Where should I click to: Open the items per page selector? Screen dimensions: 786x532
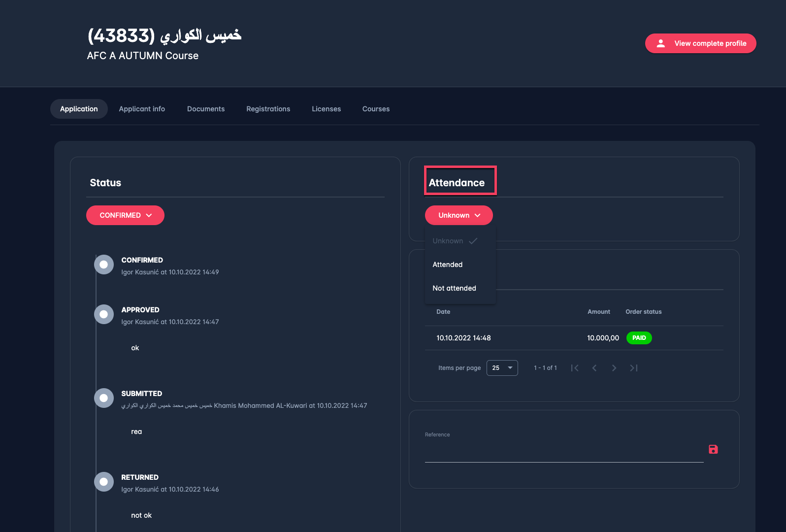tap(502, 368)
